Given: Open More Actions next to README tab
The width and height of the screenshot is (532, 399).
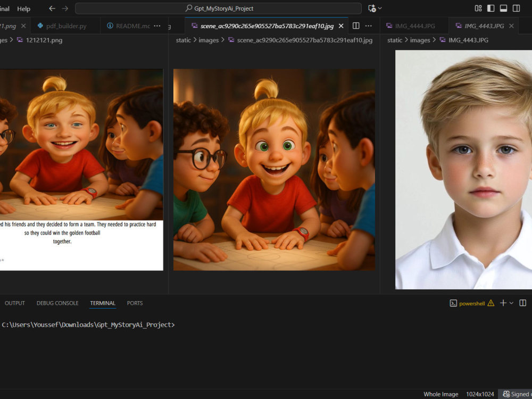Looking at the screenshot, I should [157, 26].
